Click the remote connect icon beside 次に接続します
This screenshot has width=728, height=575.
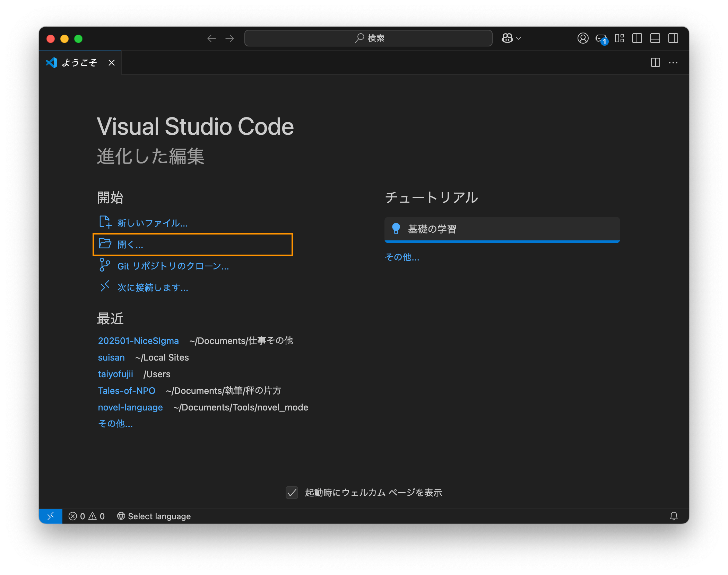point(105,286)
